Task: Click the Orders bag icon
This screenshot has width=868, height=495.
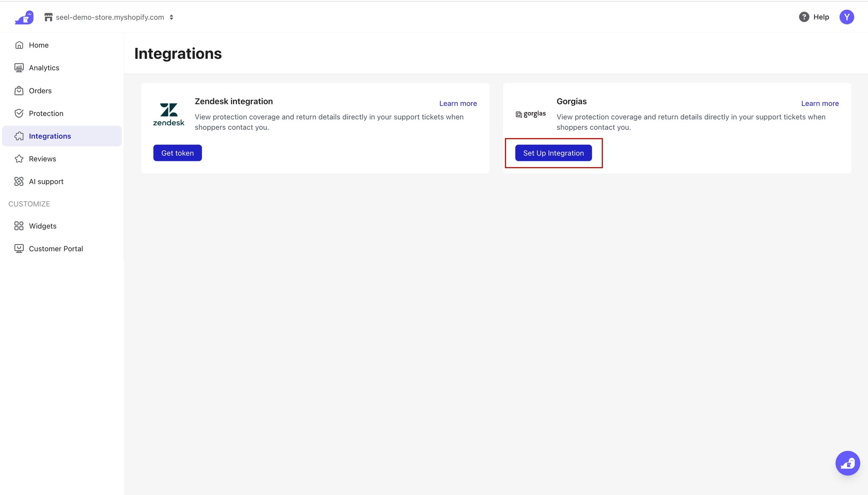Action: point(19,91)
